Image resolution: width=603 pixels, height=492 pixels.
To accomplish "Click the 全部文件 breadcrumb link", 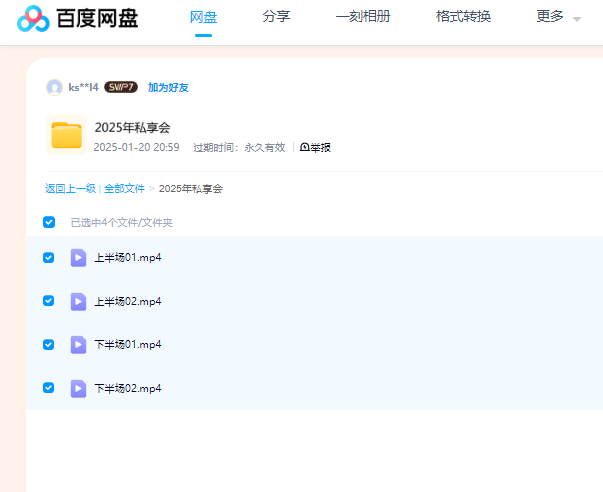I will [x=124, y=188].
